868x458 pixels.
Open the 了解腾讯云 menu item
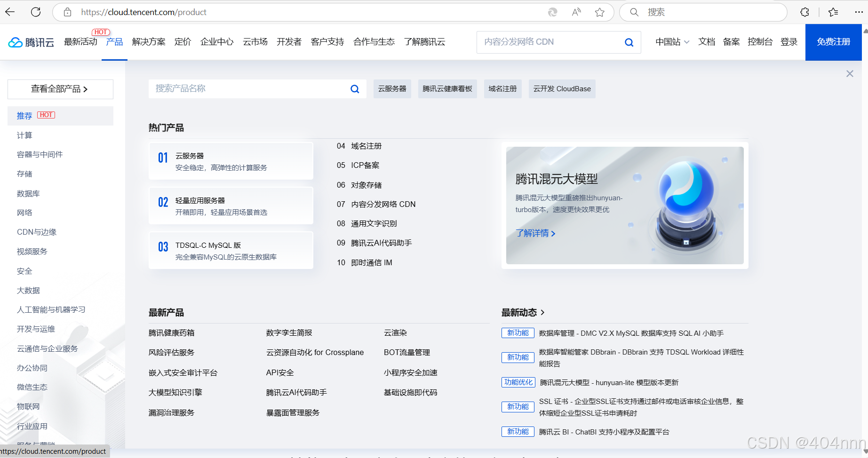pos(424,42)
